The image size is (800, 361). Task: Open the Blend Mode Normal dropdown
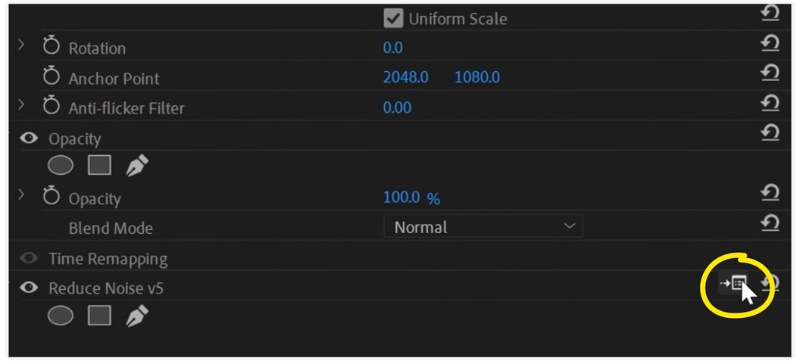tap(483, 226)
